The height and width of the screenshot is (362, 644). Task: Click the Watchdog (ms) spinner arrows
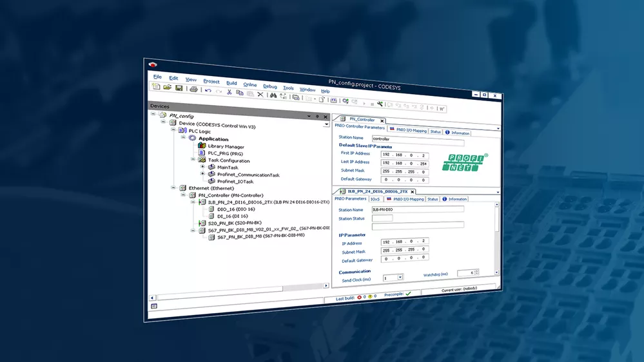pyautogui.click(x=476, y=273)
